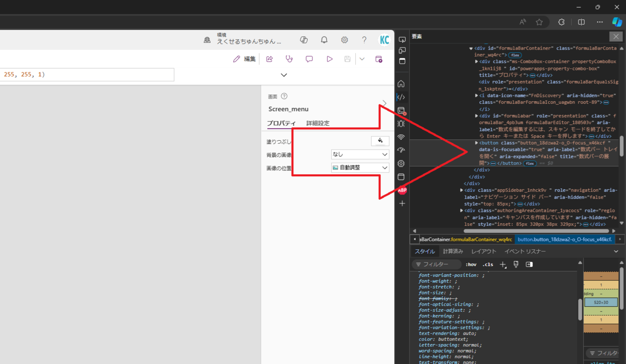This screenshot has width=626, height=364.
Task: Switch to the 詳細設定 tab
Action: tap(318, 123)
